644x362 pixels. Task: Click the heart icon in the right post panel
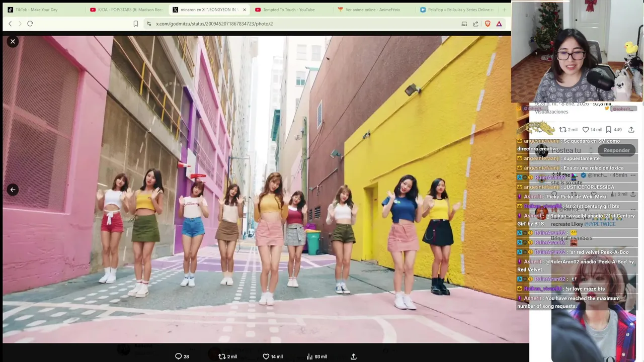point(586,130)
